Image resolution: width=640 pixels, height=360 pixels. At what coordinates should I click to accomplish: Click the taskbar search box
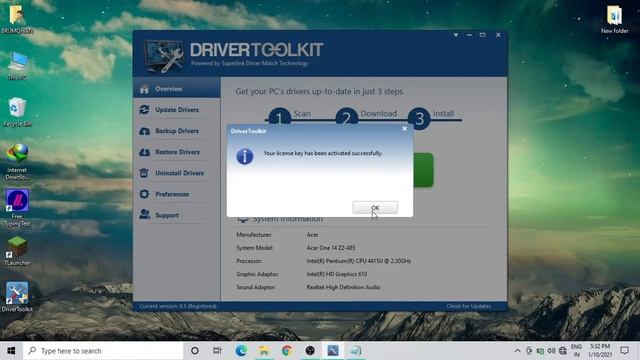pyautogui.click(x=103, y=351)
